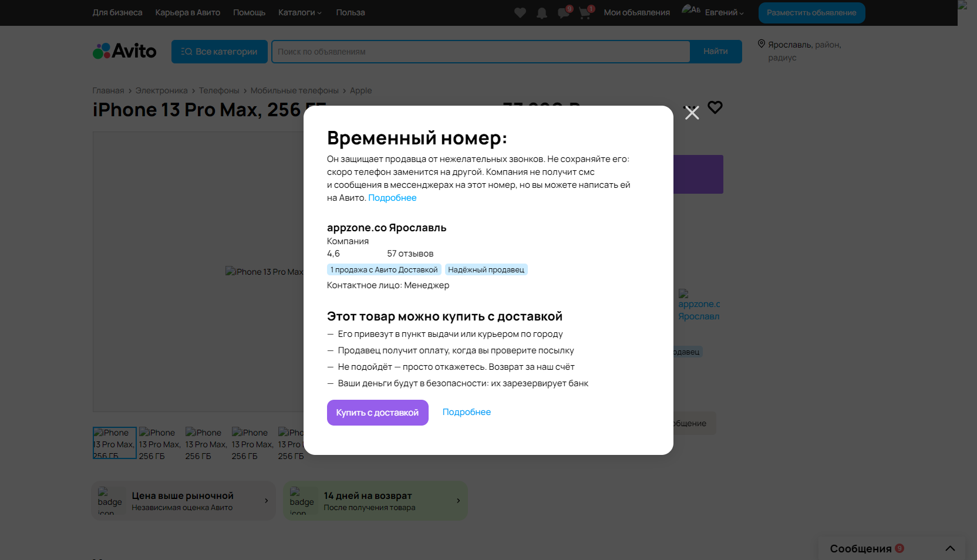Expand the Каталоги dropdown menu
This screenshot has width=977, height=560.
pos(300,12)
